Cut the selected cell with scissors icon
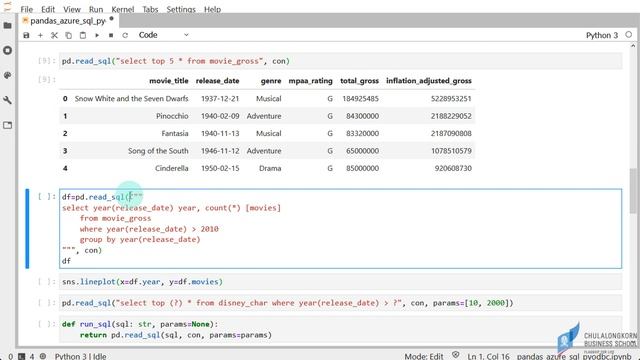The width and height of the screenshot is (640, 360). pyautogui.click(x=54, y=35)
